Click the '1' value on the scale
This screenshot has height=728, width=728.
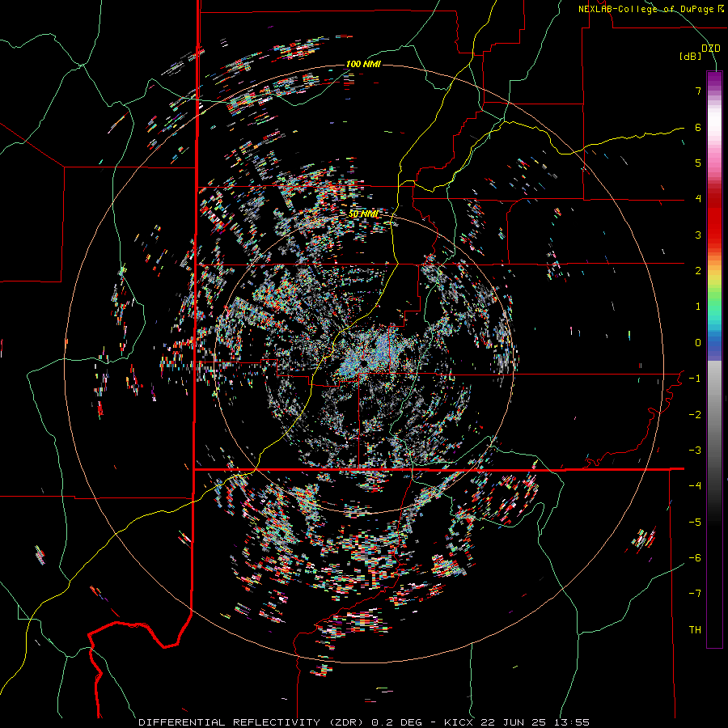pyautogui.click(x=698, y=307)
